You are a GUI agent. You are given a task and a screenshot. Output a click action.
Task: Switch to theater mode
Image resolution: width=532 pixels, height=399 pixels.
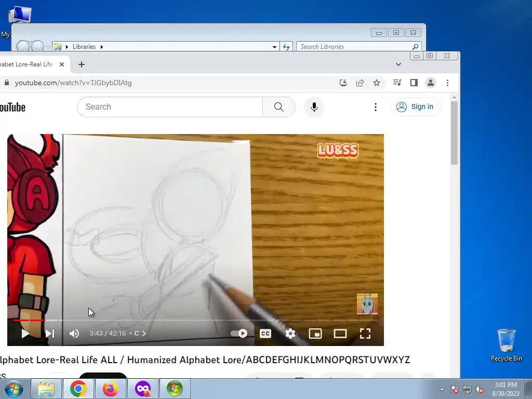340,334
